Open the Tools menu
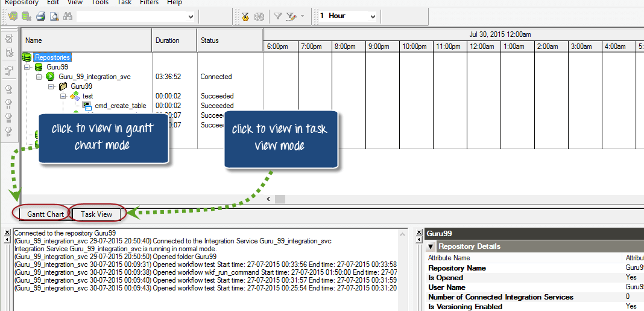 (x=100, y=2)
